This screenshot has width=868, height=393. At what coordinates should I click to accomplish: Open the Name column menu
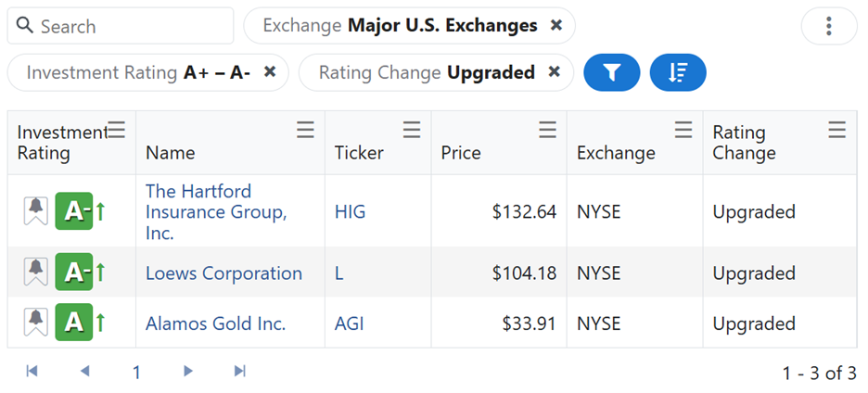(x=305, y=131)
